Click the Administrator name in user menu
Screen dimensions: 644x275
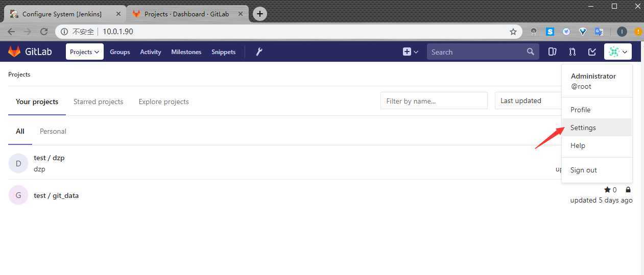pyautogui.click(x=593, y=76)
